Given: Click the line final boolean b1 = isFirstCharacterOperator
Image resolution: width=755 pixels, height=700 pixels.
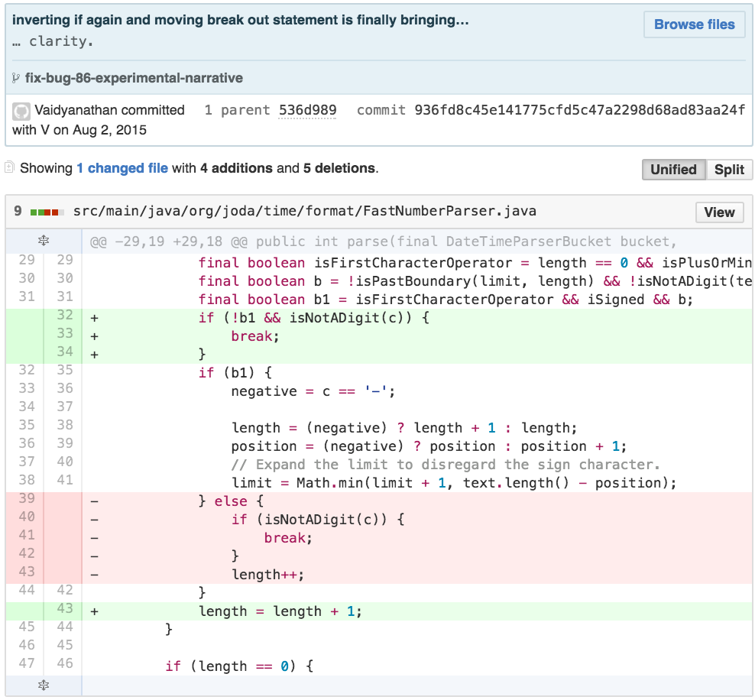Looking at the screenshot, I should [446, 300].
